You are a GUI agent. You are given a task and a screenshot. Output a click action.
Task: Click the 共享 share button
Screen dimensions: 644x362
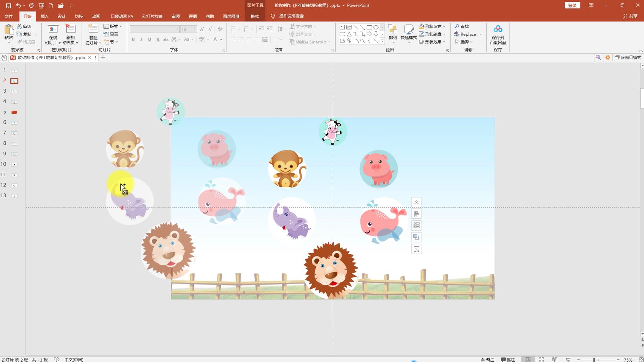pyautogui.click(x=630, y=16)
